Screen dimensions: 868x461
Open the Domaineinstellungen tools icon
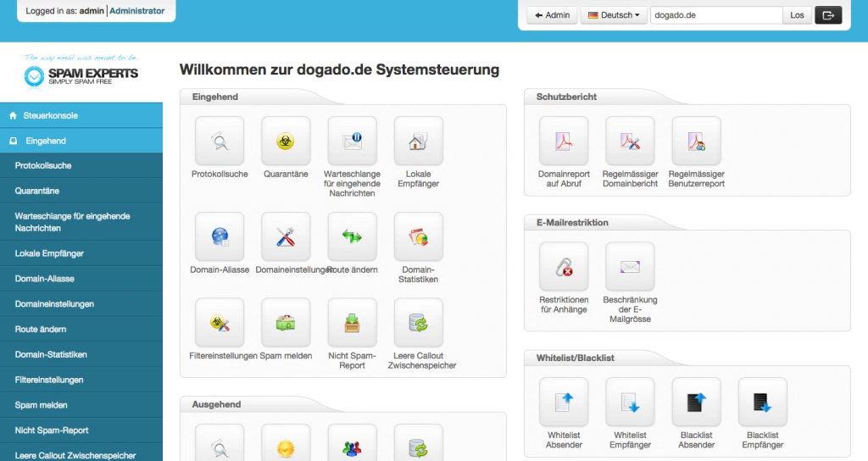click(x=286, y=237)
